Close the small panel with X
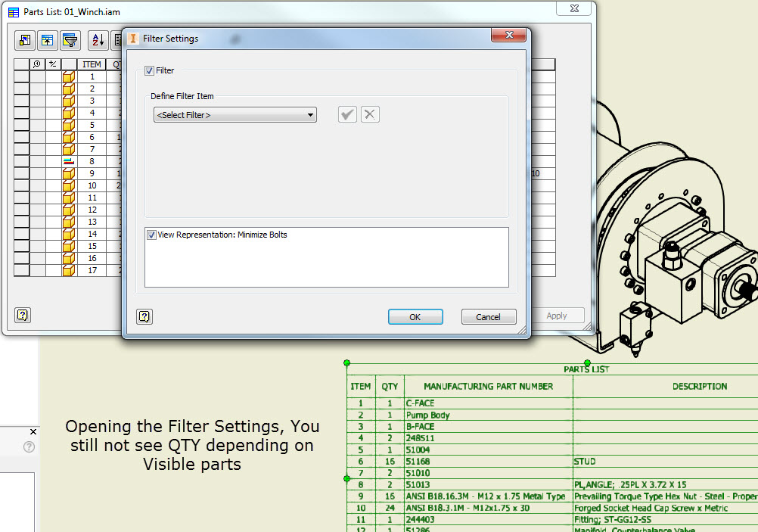Image resolution: width=758 pixels, height=532 pixels. click(33, 432)
